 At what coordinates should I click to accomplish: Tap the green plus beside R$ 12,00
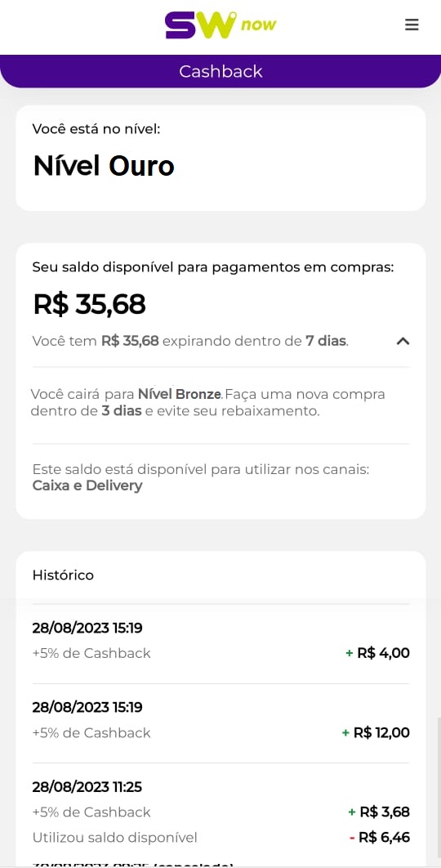345,733
